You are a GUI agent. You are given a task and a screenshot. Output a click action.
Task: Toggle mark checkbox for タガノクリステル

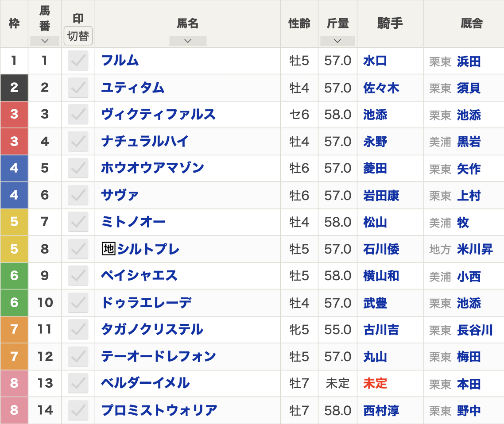click(x=78, y=330)
